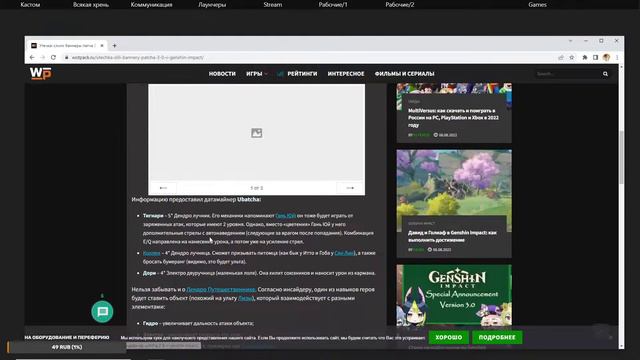Open the browser side panel icon

(x=596, y=58)
